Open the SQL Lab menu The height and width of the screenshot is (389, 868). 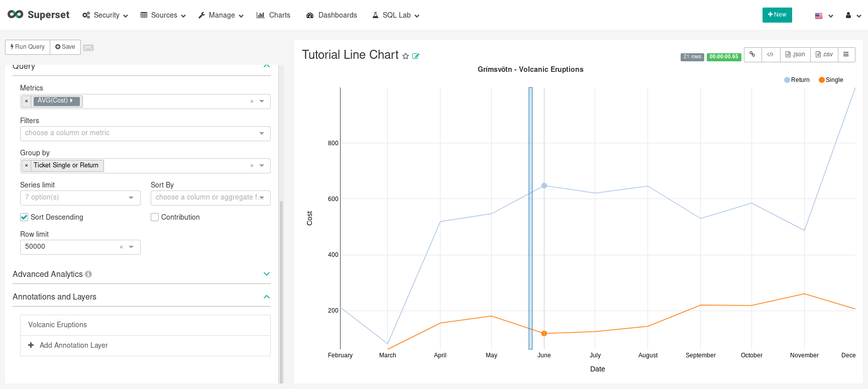coord(396,15)
